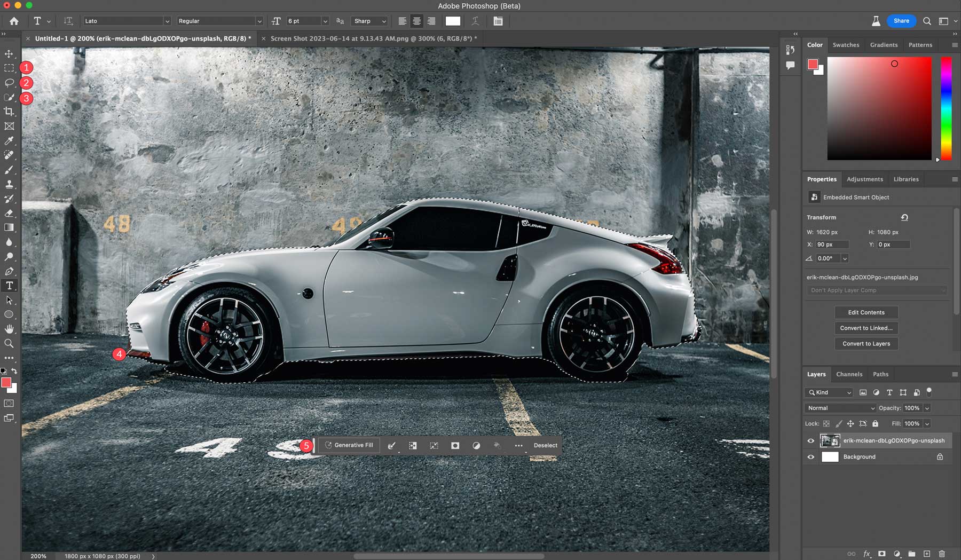Click the delete layer trash icon
The width and height of the screenshot is (961, 560).
(942, 554)
